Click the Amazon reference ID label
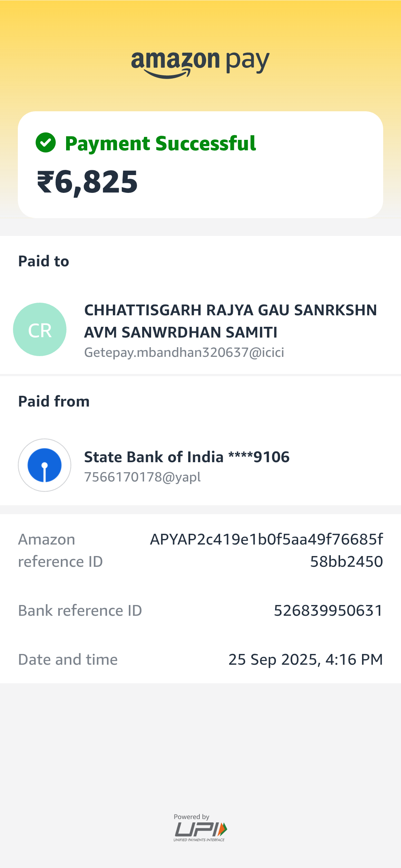Viewport: 401px width, 868px height. [60, 550]
